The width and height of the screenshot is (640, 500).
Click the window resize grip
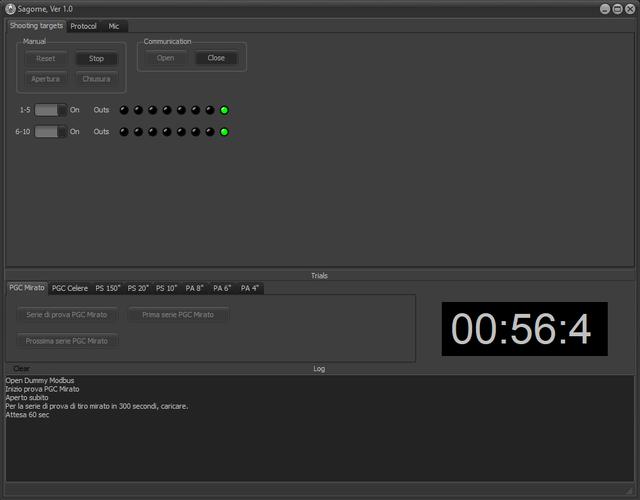631,490
